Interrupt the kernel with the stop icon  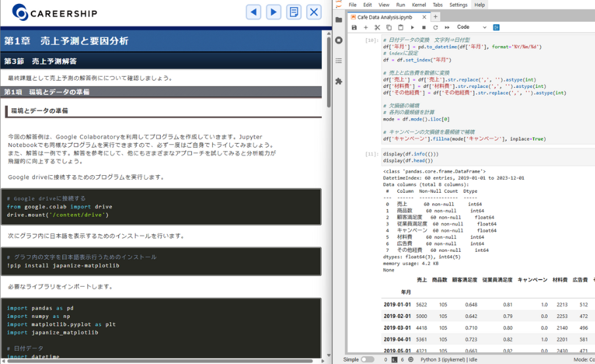point(424,28)
